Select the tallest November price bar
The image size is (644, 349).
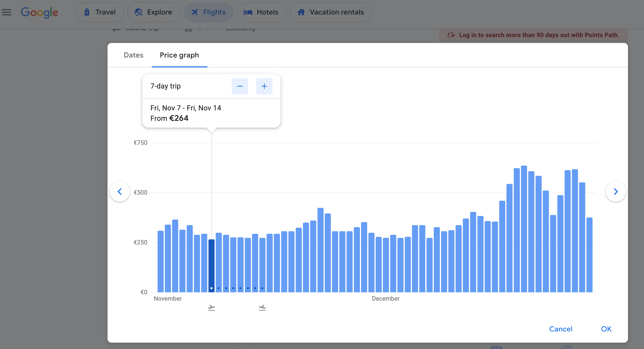[320, 250]
